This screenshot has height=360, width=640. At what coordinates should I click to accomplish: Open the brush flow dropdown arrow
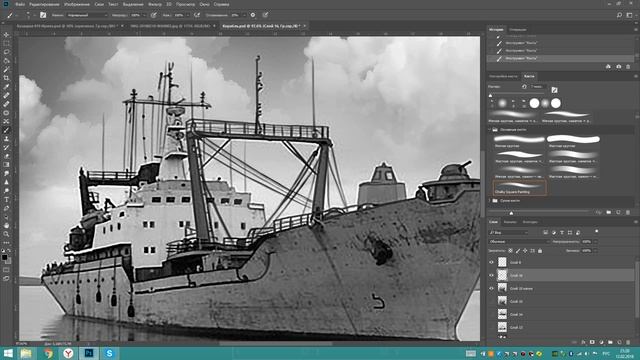(187, 15)
